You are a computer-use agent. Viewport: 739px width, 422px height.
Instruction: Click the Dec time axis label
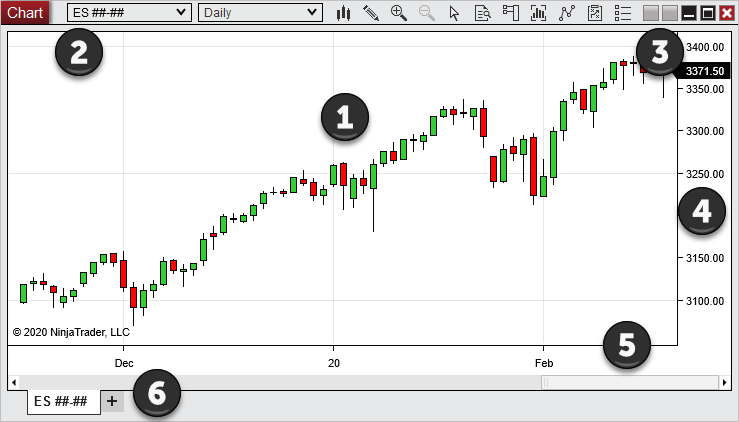tap(124, 363)
